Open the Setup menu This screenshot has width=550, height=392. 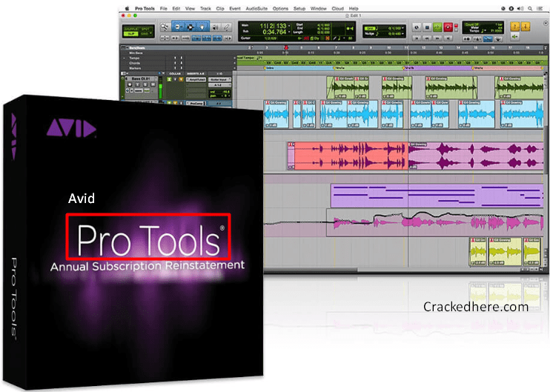[x=299, y=8]
